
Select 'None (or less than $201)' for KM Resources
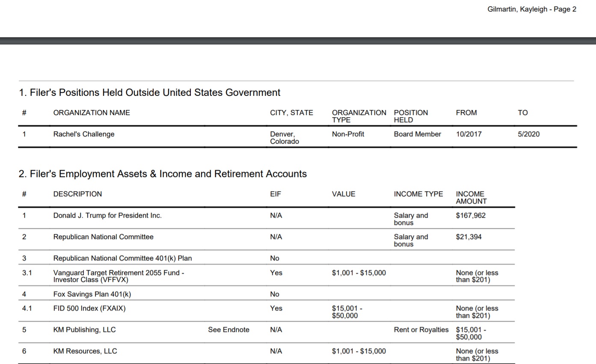coord(477,355)
